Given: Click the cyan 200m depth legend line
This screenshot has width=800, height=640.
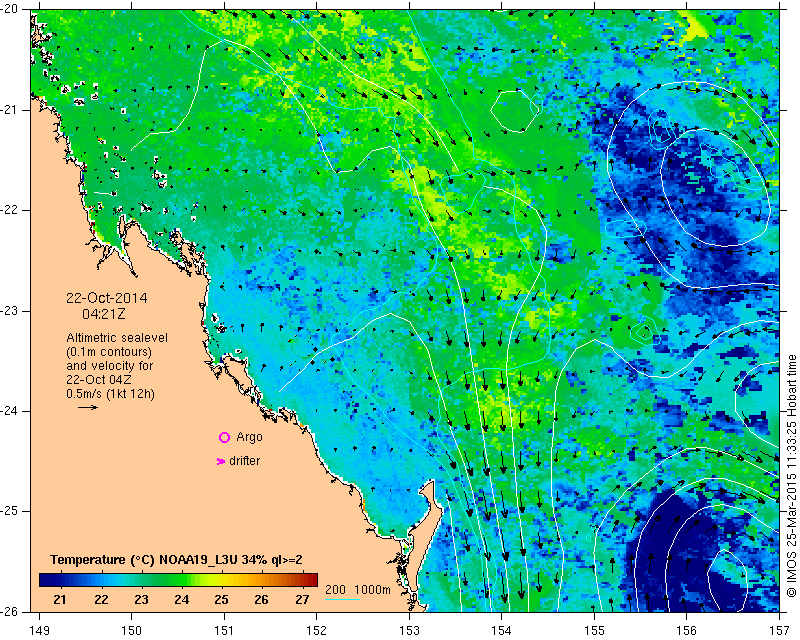Looking at the screenshot, I should coord(342,599).
